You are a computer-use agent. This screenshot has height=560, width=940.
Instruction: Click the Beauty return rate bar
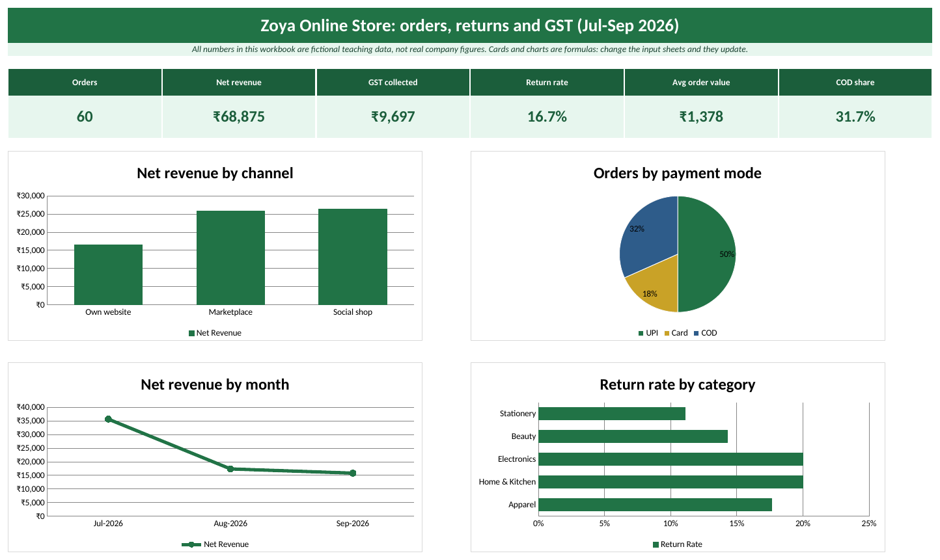coord(633,436)
